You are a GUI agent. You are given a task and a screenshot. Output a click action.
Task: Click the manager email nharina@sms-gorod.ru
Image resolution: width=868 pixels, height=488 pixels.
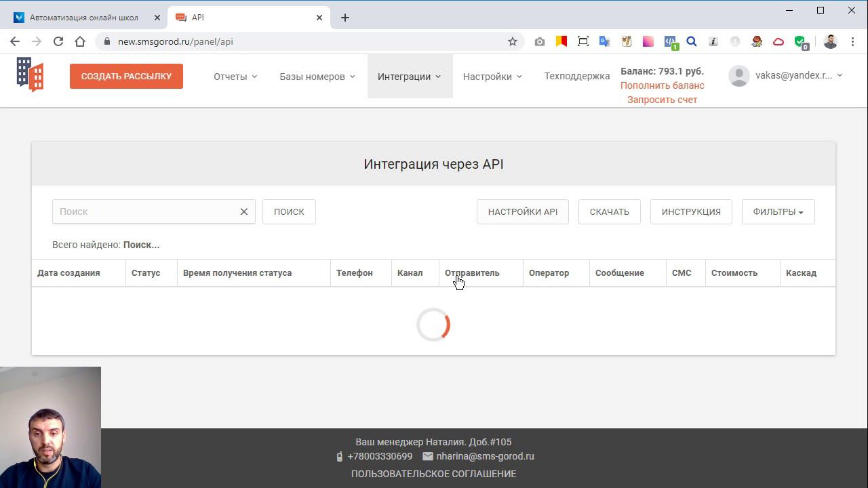click(x=485, y=456)
